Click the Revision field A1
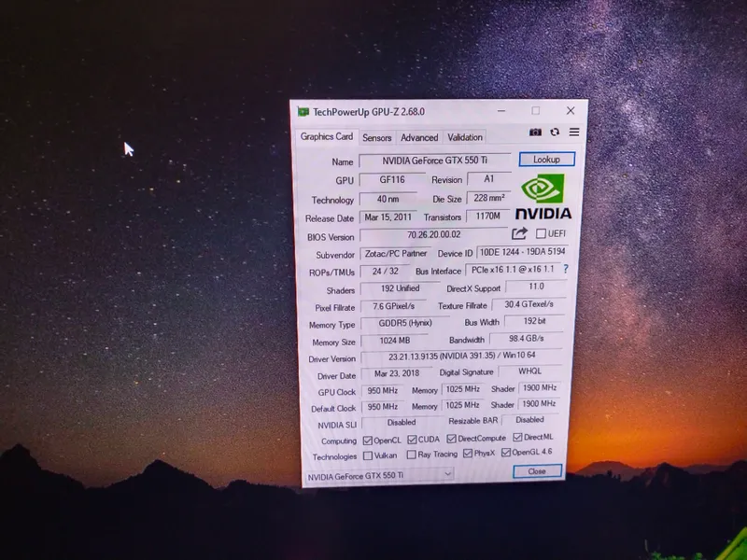Image resolution: width=747 pixels, height=560 pixels. coord(488,178)
